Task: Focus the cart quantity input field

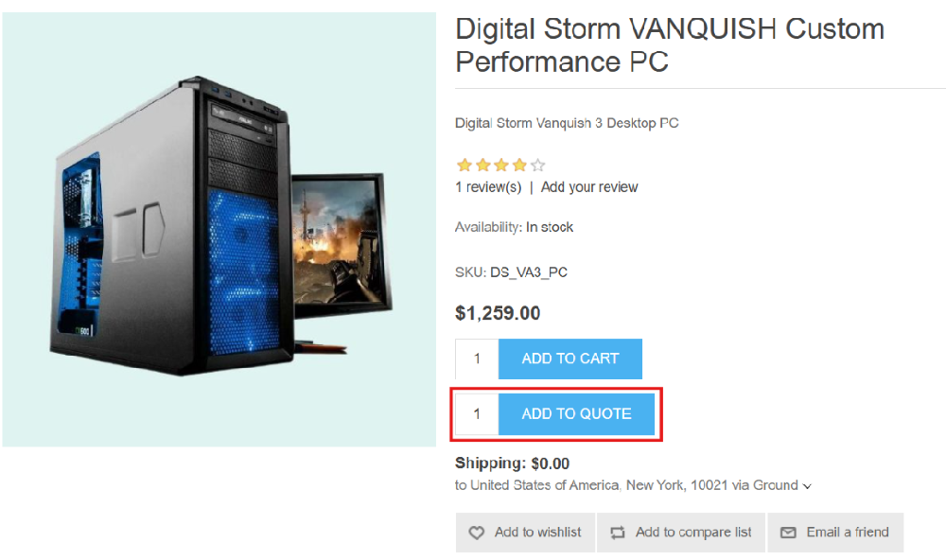Action: [x=477, y=359]
